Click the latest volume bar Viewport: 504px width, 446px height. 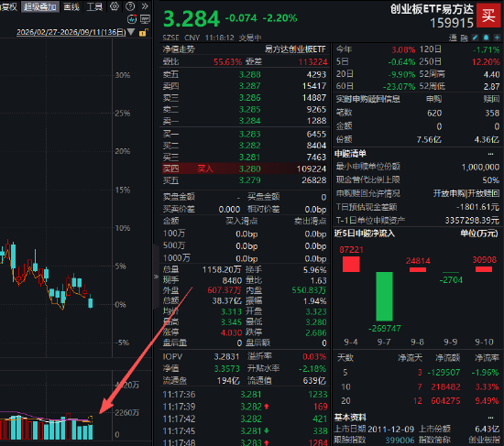pos(91,432)
